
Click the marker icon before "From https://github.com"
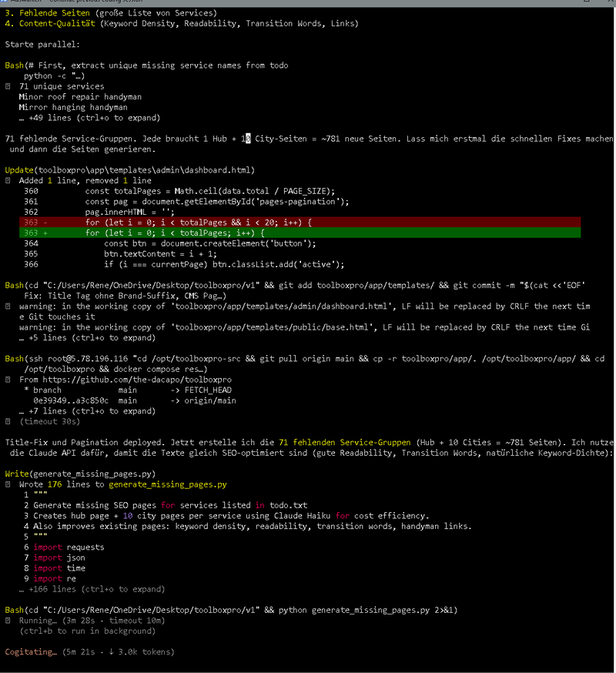click(x=8, y=380)
